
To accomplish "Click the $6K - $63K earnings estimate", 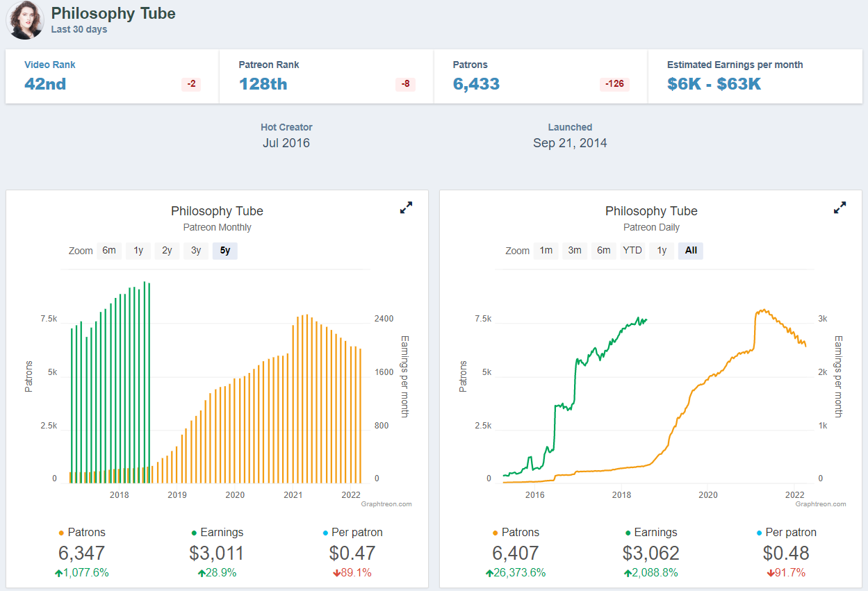I will (714, 84).
